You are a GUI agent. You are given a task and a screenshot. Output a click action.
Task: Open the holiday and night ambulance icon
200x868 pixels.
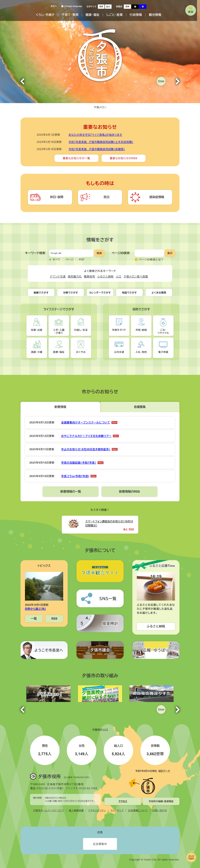point(35,197)
